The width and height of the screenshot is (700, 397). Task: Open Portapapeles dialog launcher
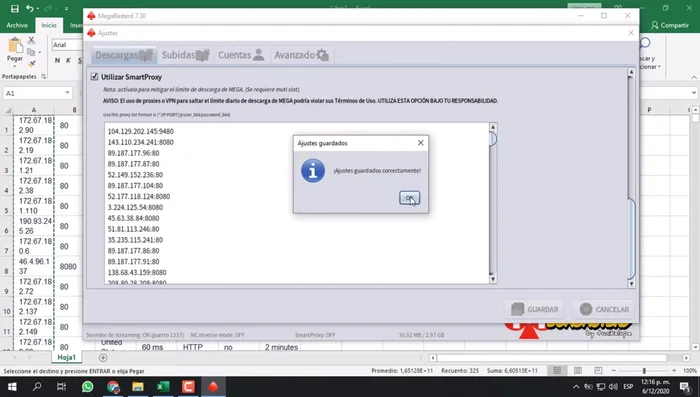point(43,77)
